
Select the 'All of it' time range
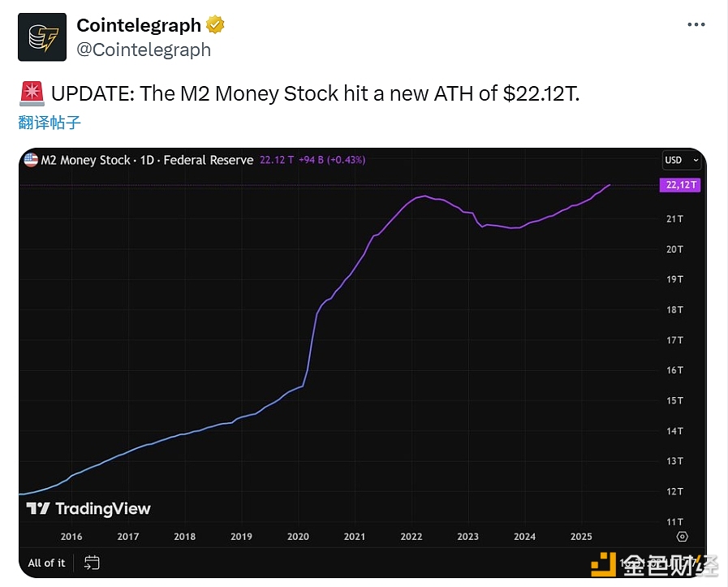click(x=46, y=563)
